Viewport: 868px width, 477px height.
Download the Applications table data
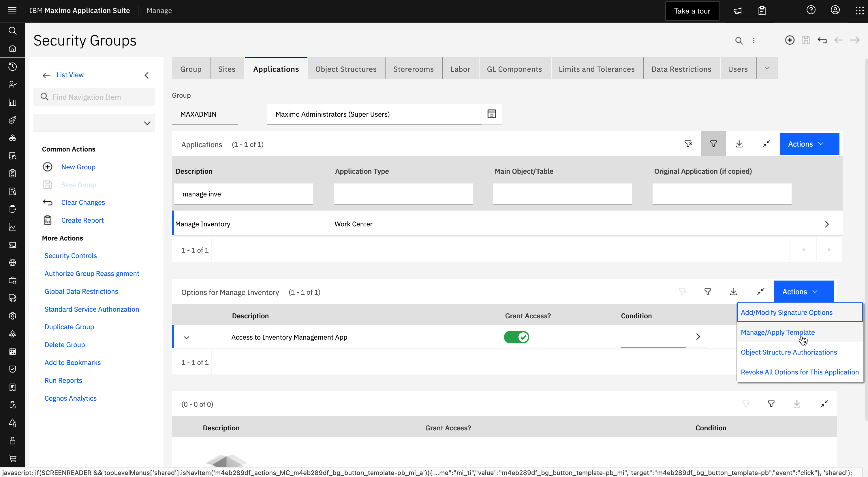coord(739,143)
